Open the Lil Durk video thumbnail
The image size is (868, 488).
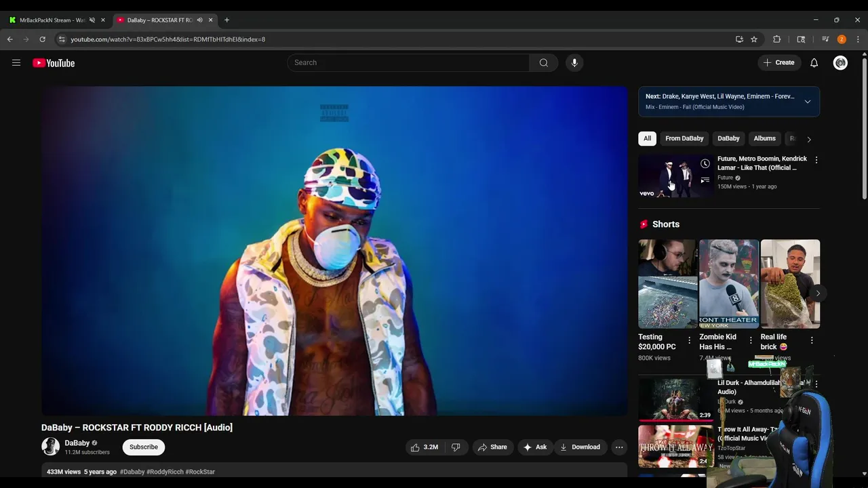[675, 399]
